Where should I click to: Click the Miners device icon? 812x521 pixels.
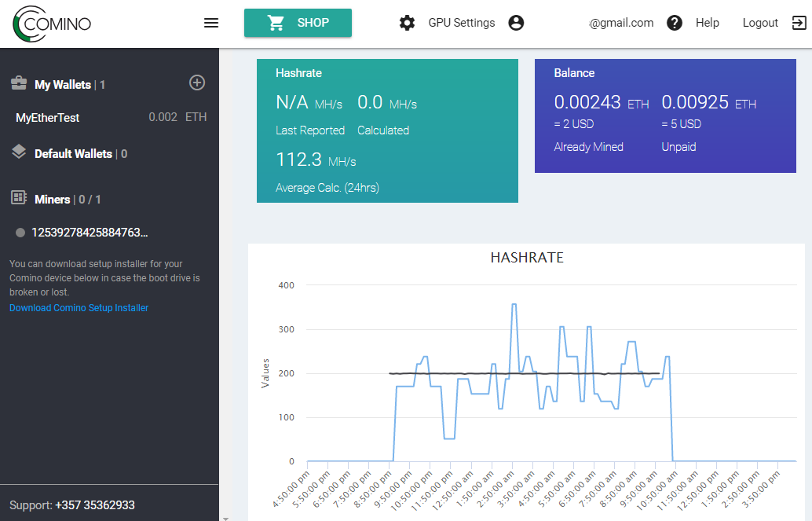tap(19, 199)
